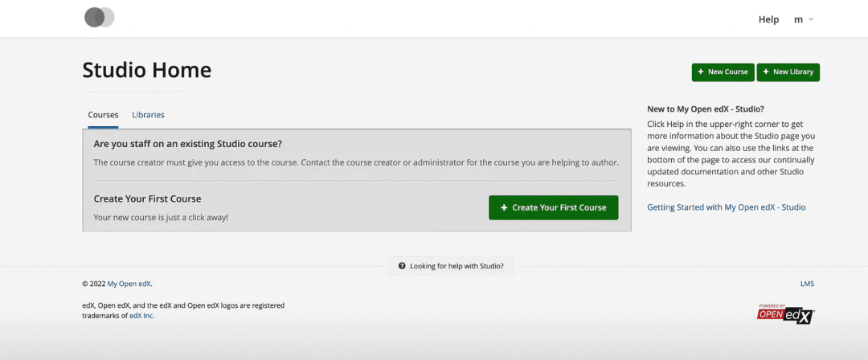Click the Studio logo in the header
Screen dimensions: 868x360
click(99, 18)
